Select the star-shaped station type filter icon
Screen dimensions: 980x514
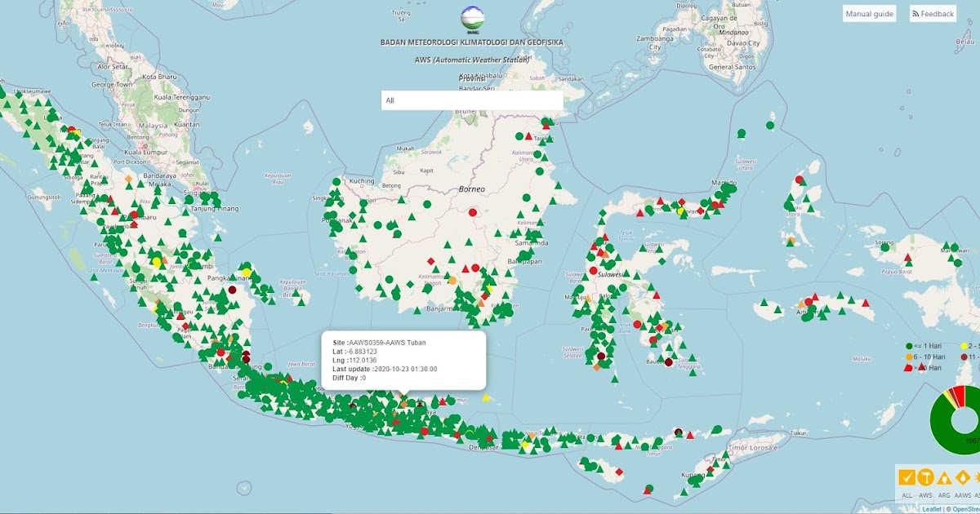pos(978,476)
